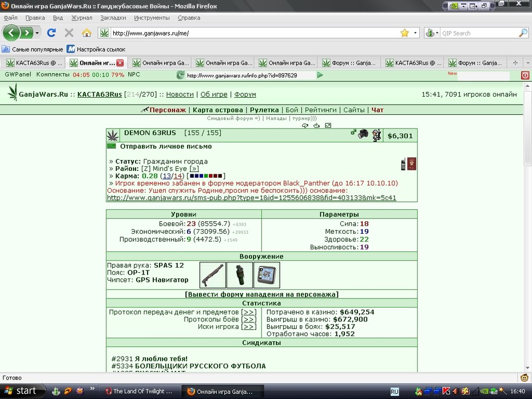The image size is (532, 399).
Task: Open the Файл menu
Action: [x=10, y=18]
